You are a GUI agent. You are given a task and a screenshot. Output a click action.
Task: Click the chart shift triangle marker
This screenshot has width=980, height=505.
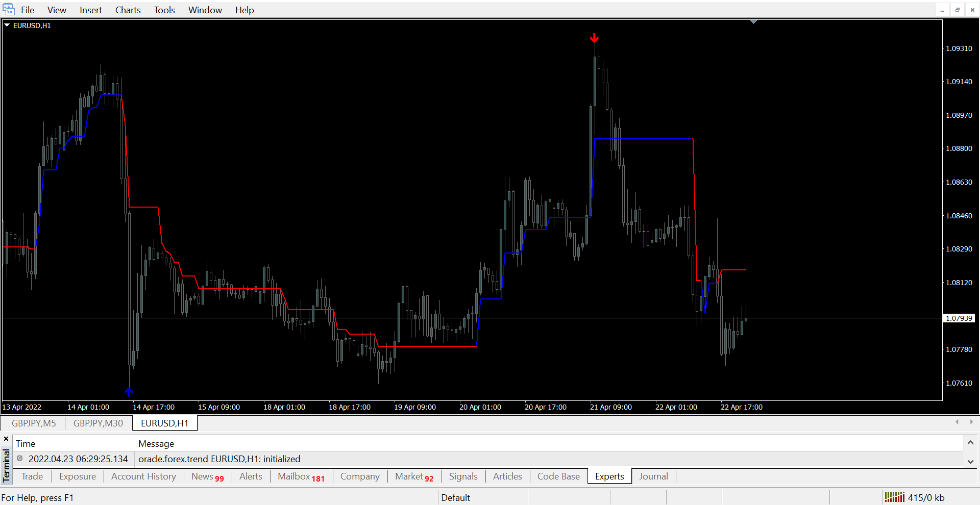tap(753, 22)
